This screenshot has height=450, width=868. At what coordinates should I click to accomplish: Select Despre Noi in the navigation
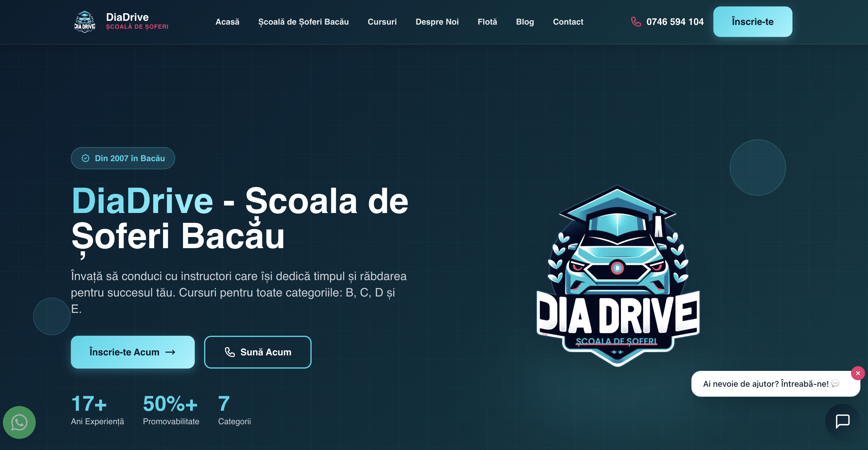[x=437, y=22]
